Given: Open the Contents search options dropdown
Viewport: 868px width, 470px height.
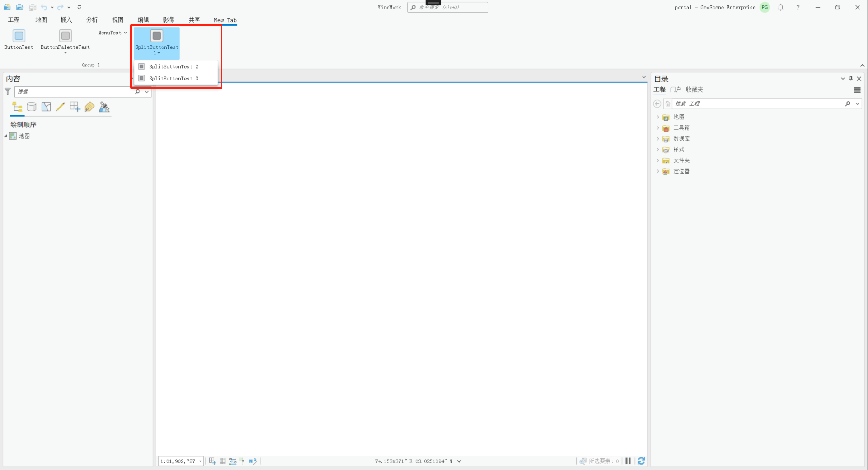Looking at the screenshot, I should [x=147, y=92].
